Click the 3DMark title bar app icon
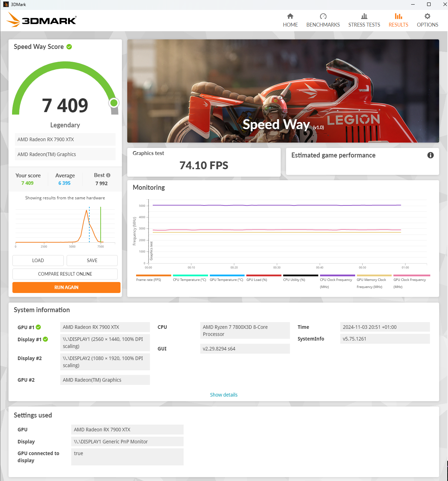This screenshot has height=481, width=448. tap(6, 5)
